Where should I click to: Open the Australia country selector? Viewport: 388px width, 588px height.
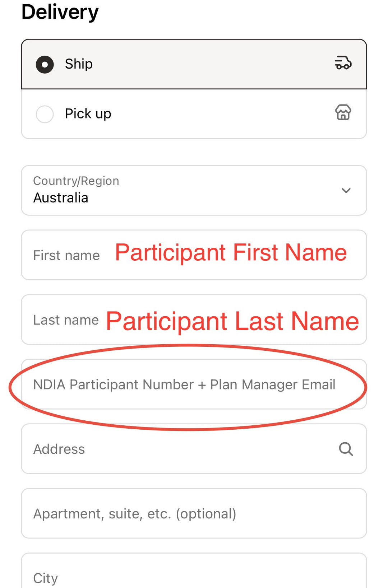coord(194,190)
